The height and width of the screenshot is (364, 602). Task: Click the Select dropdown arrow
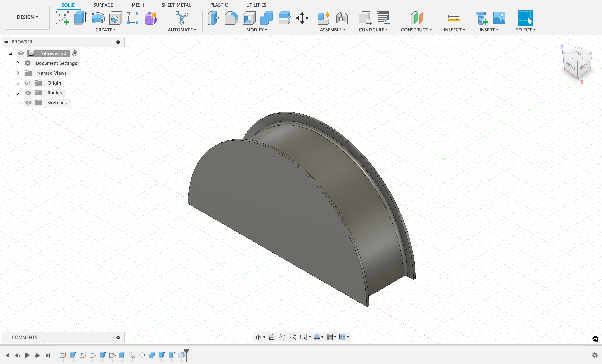coord(534,29)
